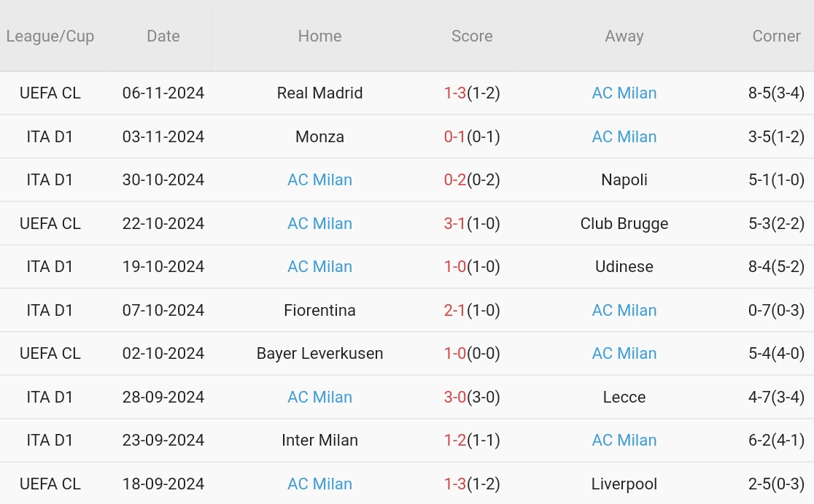Screen dimensions: 814x504
Task: Open AC Milan link in Real Madrid row
Action: 624,93
